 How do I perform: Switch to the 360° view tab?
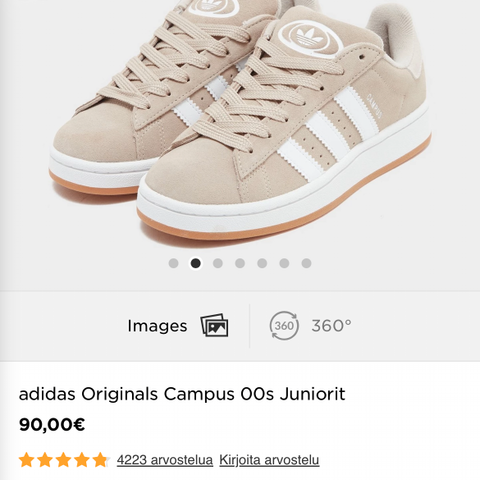(310, 326)
